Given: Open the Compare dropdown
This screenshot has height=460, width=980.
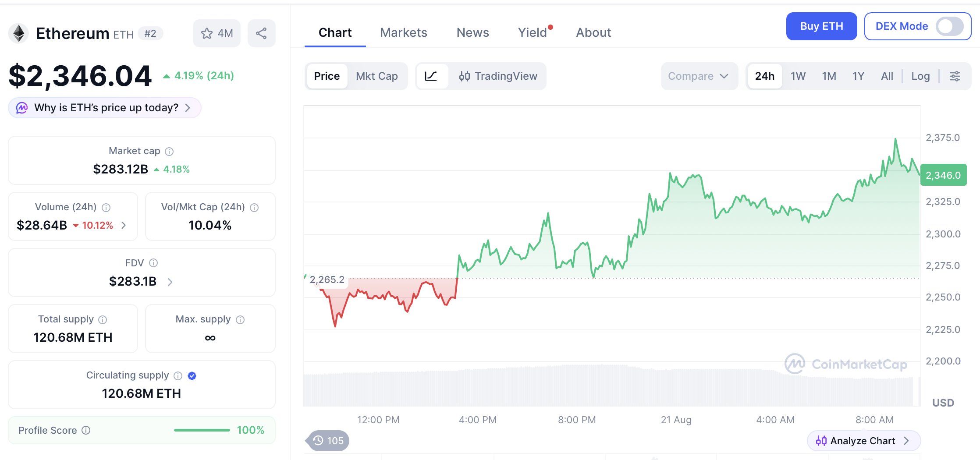Looking at the screenshot, I should pyautogui.click(x=699, y=76).
